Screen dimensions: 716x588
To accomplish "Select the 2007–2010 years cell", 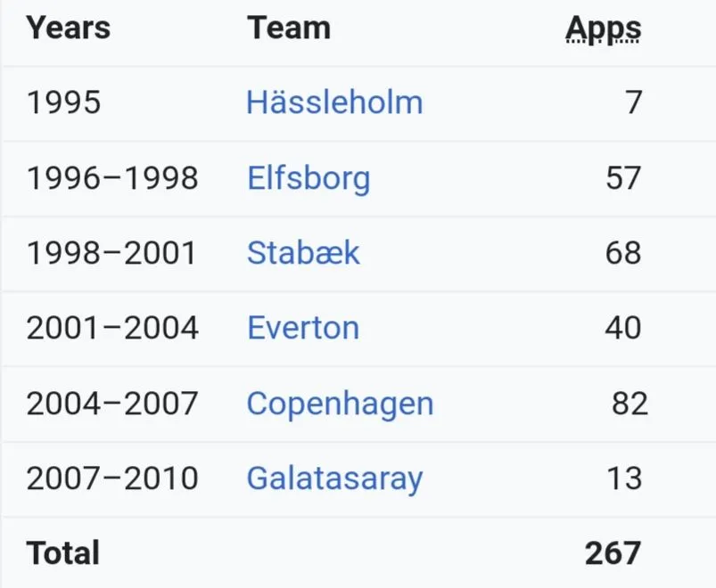I will click(112, 478).
